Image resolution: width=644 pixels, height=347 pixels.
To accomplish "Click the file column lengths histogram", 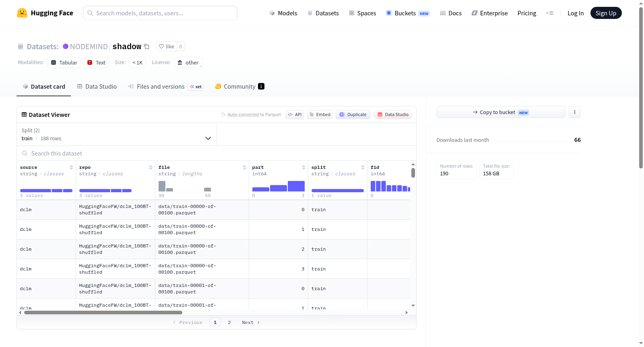I will pyautogui.click(x=185, y=186).
